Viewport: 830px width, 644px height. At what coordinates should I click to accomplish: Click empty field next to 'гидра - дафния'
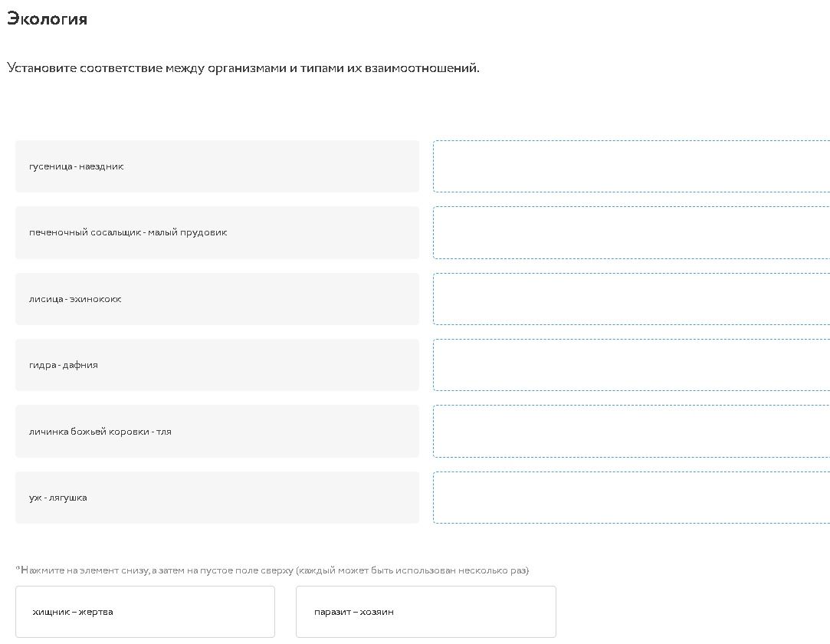tap(631, 365)
